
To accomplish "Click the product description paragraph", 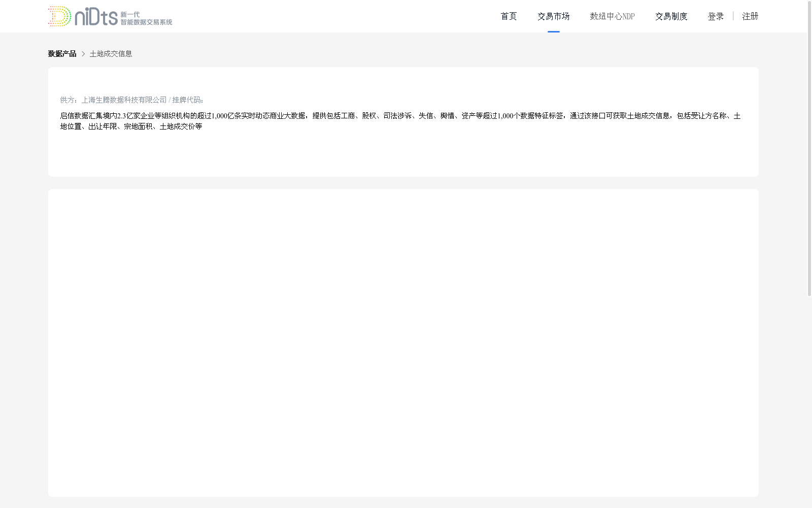I will [x=400, y=121].
